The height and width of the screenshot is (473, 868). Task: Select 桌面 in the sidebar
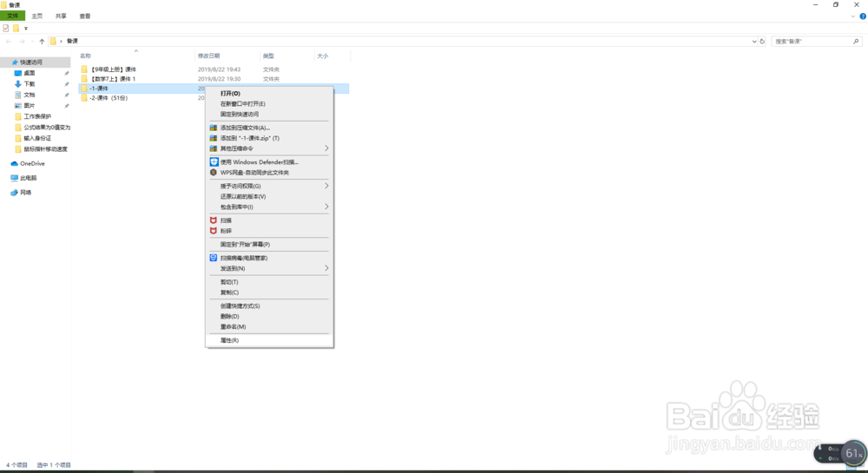[x=30, y=73]
